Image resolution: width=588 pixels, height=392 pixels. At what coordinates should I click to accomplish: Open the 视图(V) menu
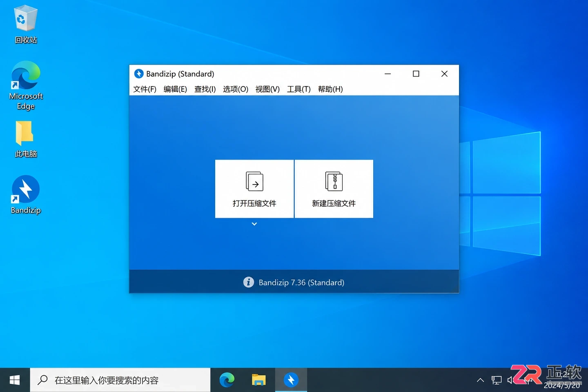[x=267, y=89]
